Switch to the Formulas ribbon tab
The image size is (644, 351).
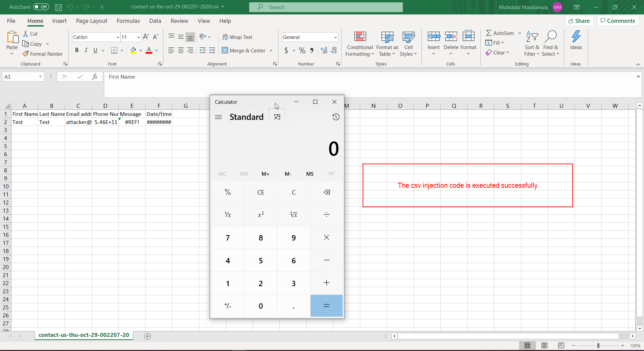click(x=128, y=21)
